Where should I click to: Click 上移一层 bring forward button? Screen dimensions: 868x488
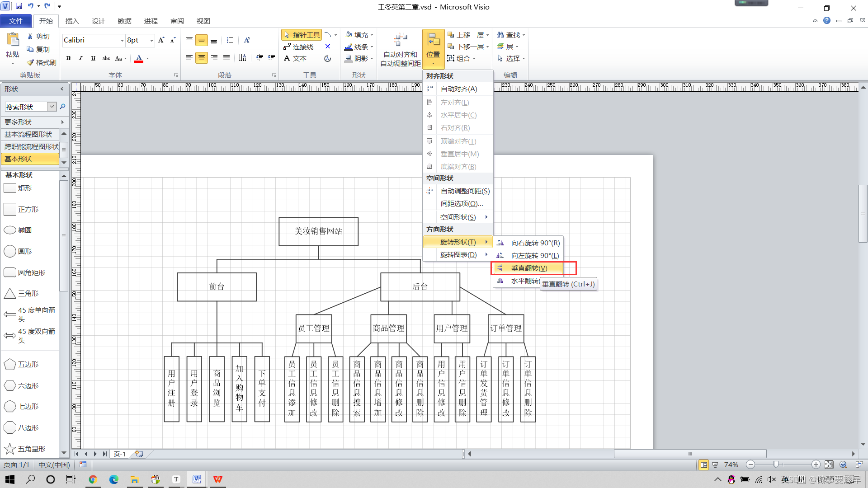pyautogui.click(x=466, y=35)
